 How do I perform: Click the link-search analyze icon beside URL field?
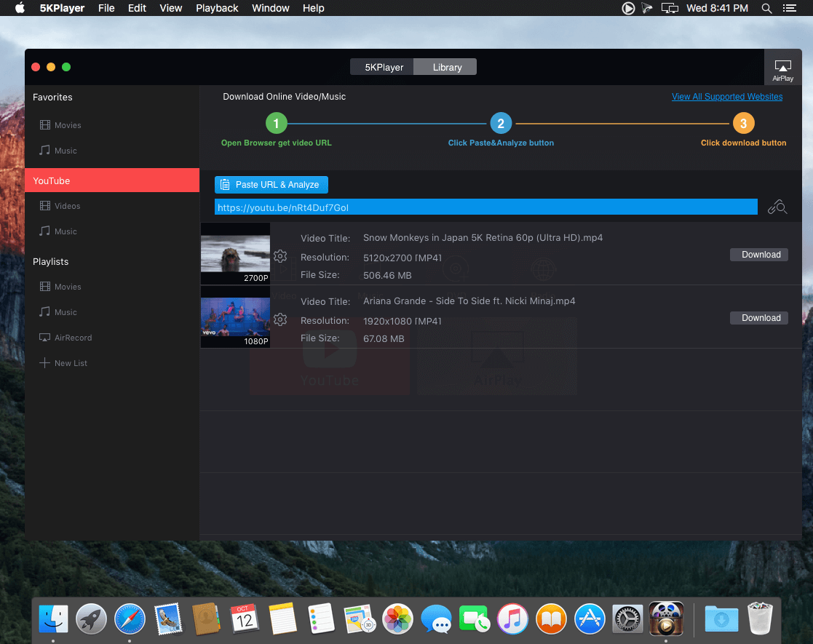pyautogui.click(x=777, y=207)
